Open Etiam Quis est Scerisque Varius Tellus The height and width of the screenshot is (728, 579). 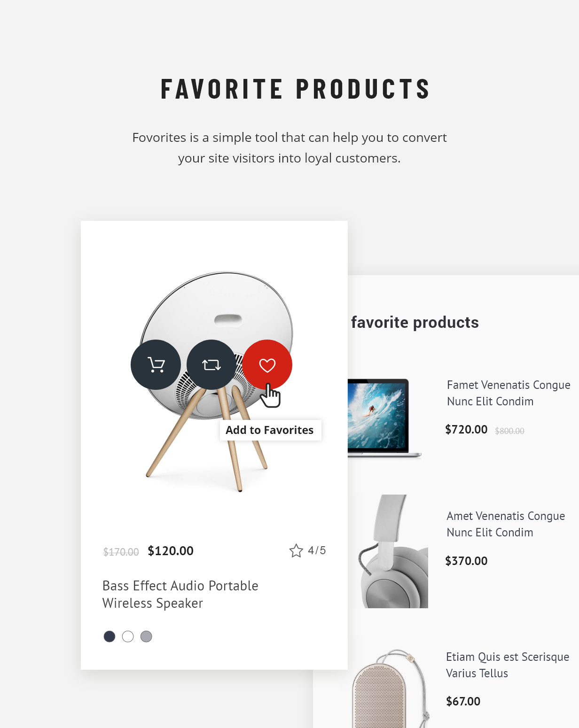(x=507, y=665)
